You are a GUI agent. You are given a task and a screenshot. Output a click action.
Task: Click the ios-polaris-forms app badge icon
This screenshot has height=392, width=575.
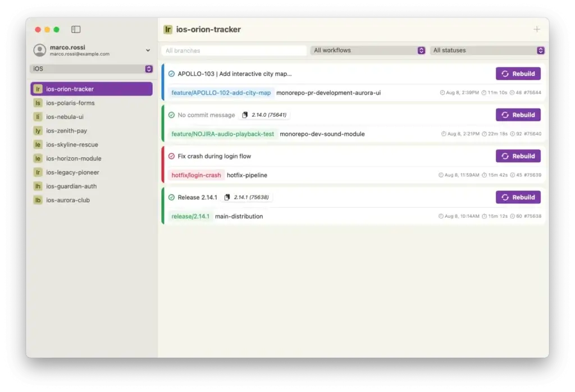[x=38, y=103]
